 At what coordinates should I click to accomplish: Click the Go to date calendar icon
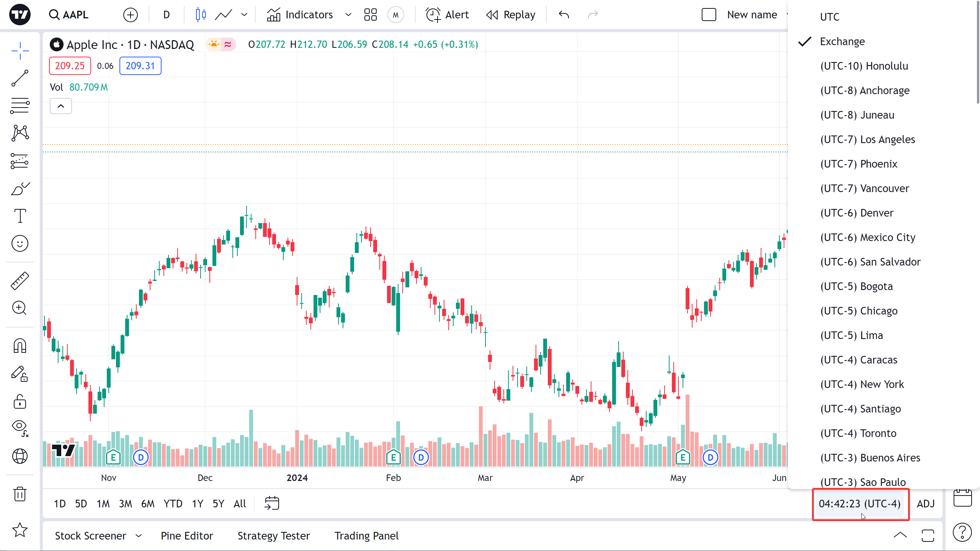[x=272, y=503]
